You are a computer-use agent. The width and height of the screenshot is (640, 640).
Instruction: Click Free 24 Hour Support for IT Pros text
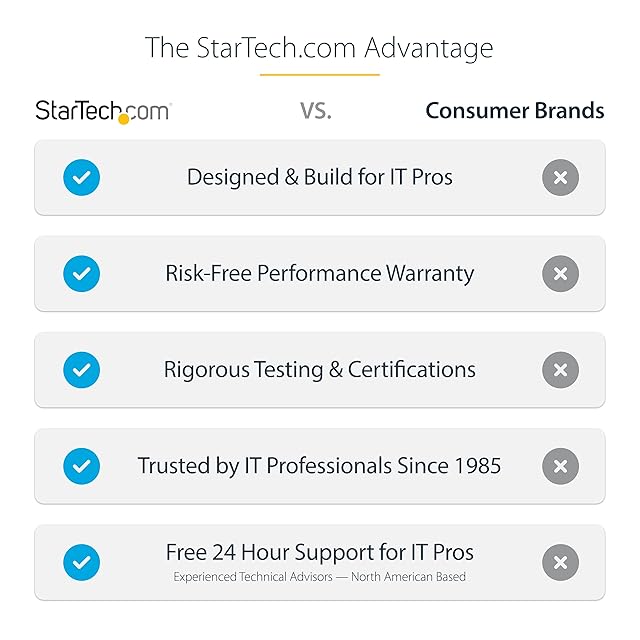pyautogui.click(x=320, y=553)
